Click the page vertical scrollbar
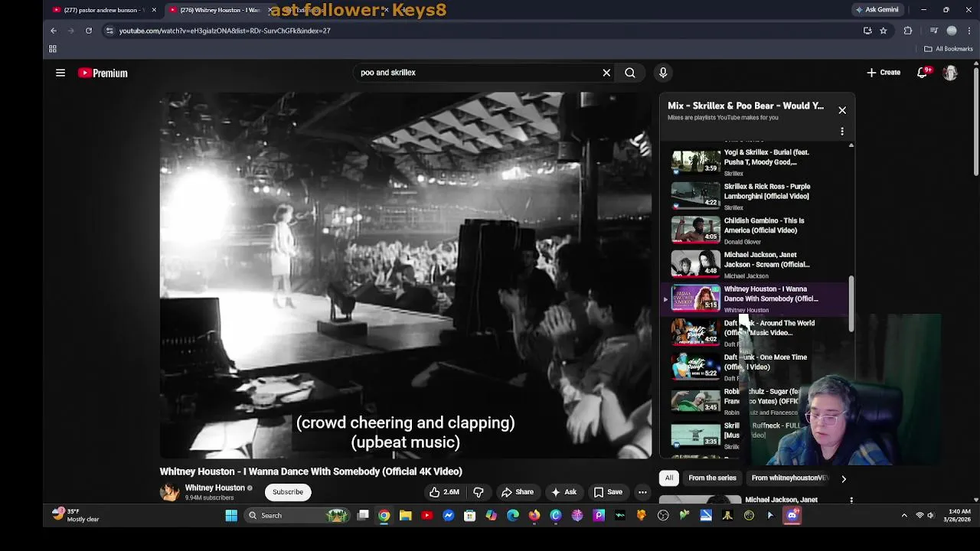This screenshot has width=980, height=551. [x=975, y=122]
